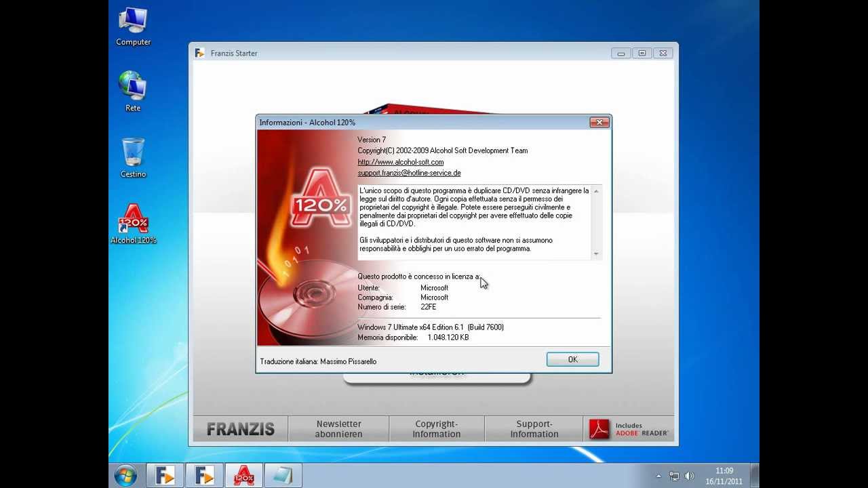Activate Alcohol 120% taskbar icon
The height and width of the screenshot is (488, 868).
[x=244, y=476]
